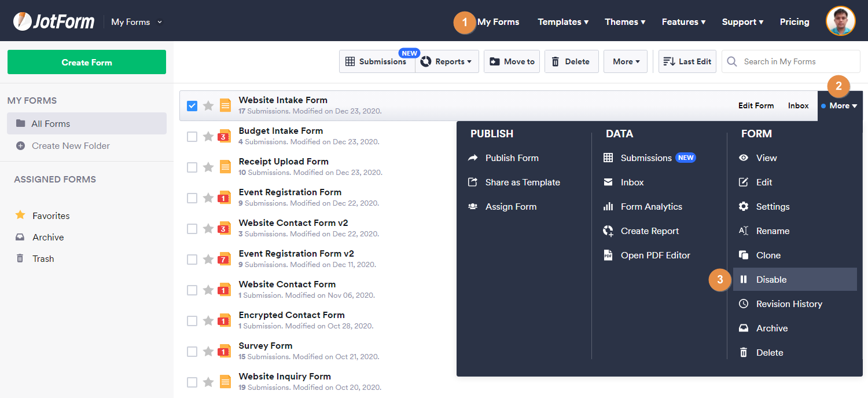Open the Reports dropdown in toolbar
Image resolution: width=868 pixels, height=398 pixels.
[x=447, y=61]
